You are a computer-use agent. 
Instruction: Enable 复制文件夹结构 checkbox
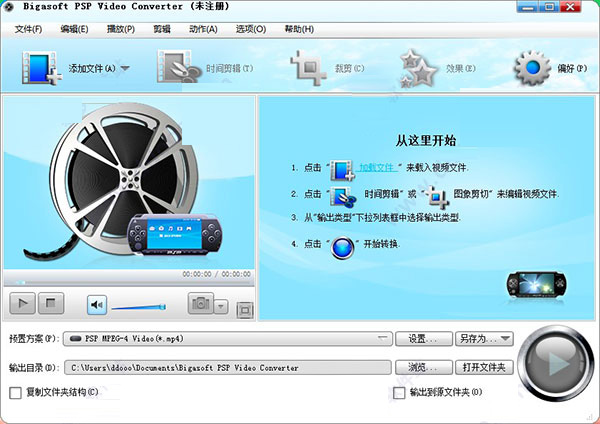point(15,393)
